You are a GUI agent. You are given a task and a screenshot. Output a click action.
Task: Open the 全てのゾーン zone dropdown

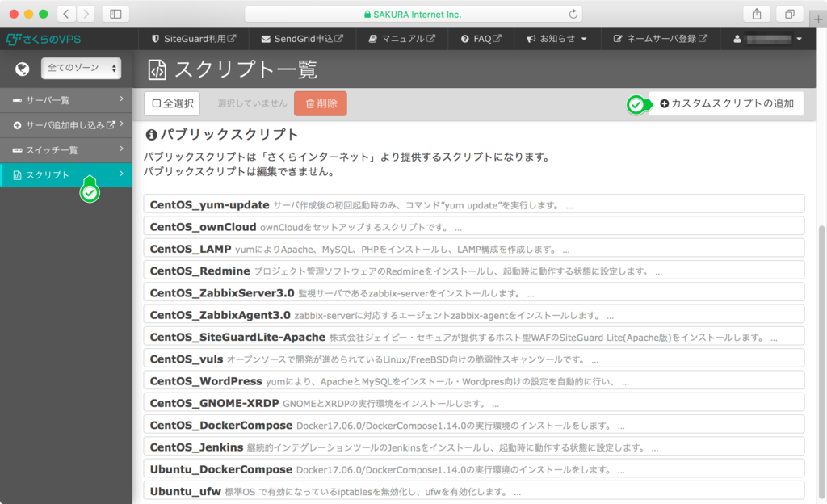point(80,69)
